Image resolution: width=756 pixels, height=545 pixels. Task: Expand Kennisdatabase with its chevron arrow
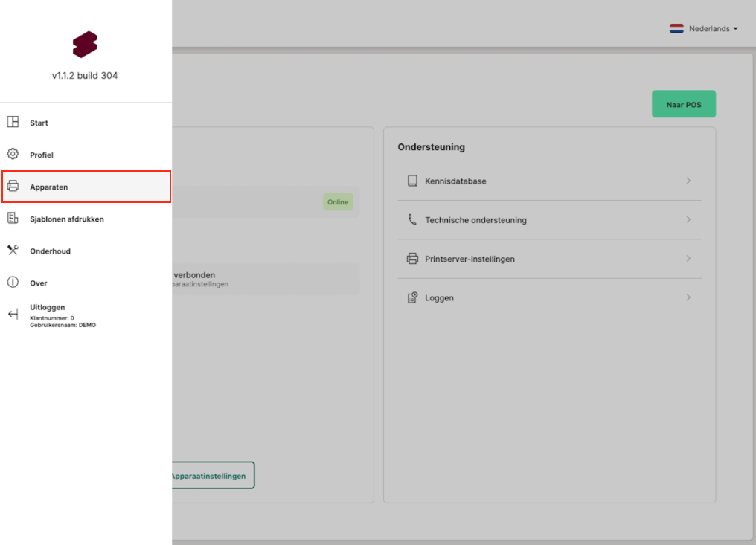coord(688,181)
